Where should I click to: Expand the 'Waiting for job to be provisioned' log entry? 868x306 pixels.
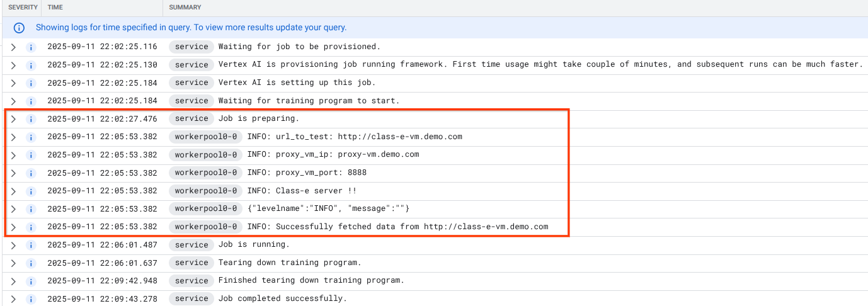pos(13,47)
